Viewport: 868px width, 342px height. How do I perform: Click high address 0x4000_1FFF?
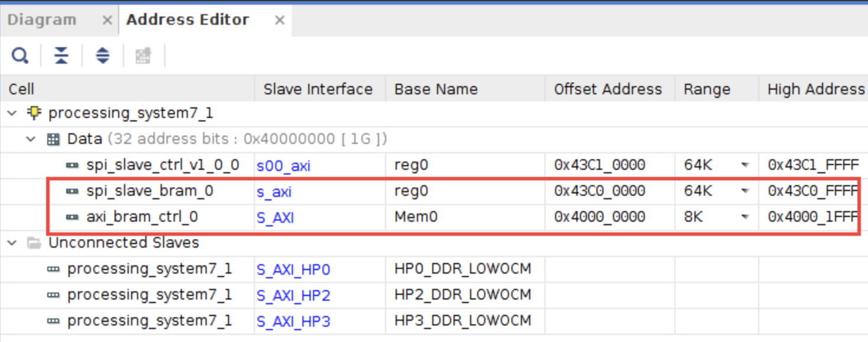tap(813, 217)
